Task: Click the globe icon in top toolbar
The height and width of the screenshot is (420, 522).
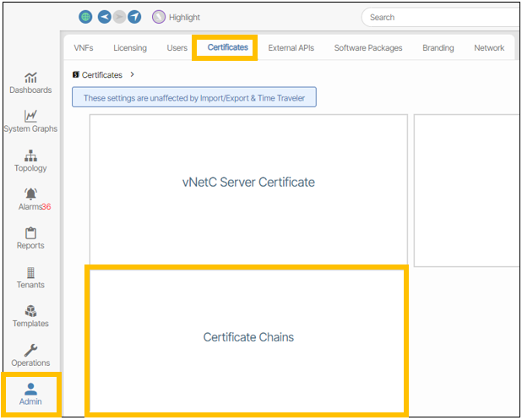Action: tap(85, 17)
